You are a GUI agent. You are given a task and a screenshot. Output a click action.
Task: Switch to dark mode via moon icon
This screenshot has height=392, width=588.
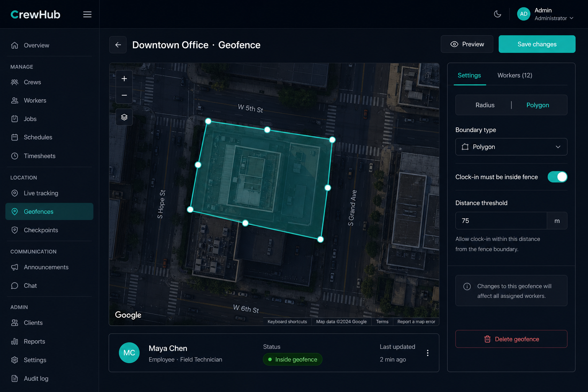point(498,14)
